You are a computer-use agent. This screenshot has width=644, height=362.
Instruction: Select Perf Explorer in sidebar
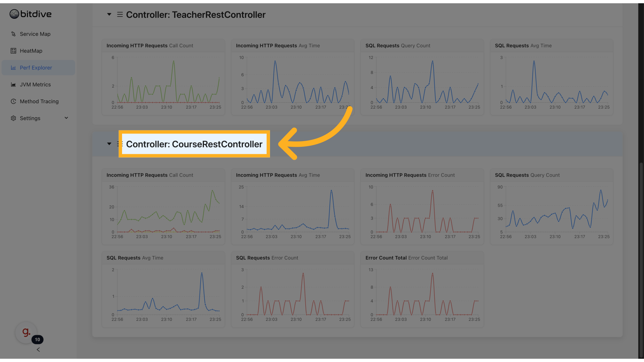click(x=38, y=67)
